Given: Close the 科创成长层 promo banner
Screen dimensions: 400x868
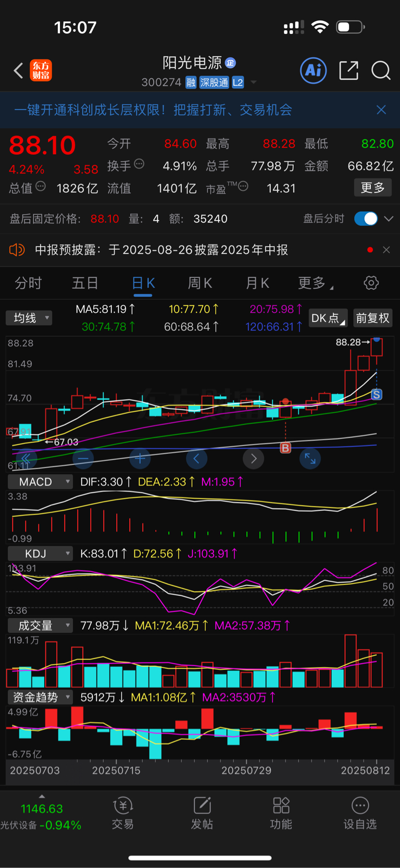Looking at the screenshot, I should click(381, 109).
